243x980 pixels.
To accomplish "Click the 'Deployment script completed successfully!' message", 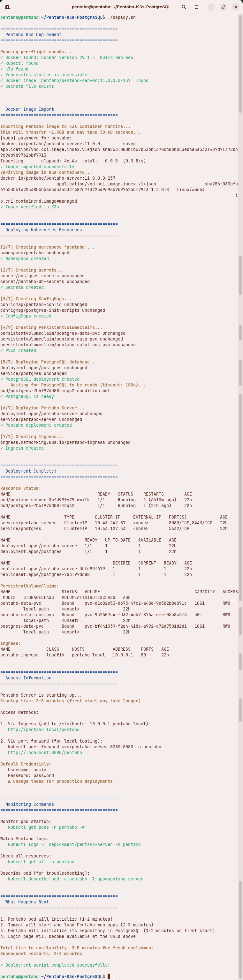I will point(57,965).
